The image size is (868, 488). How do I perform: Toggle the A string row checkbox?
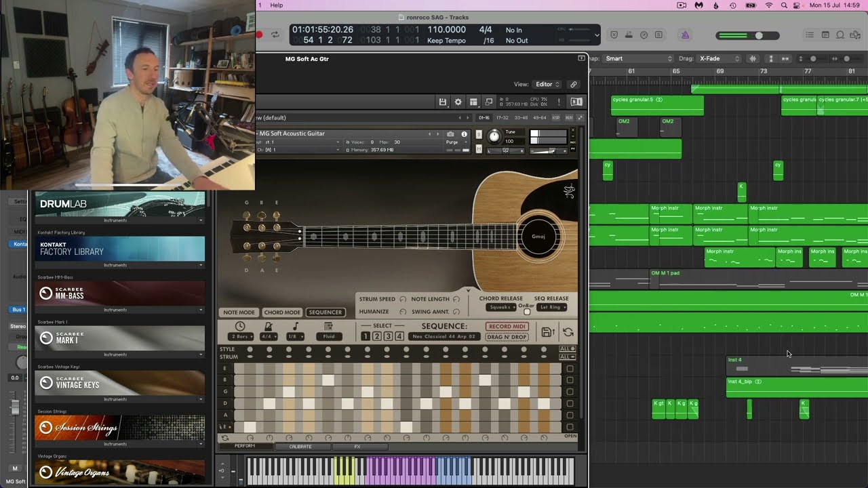pos(570,415)
